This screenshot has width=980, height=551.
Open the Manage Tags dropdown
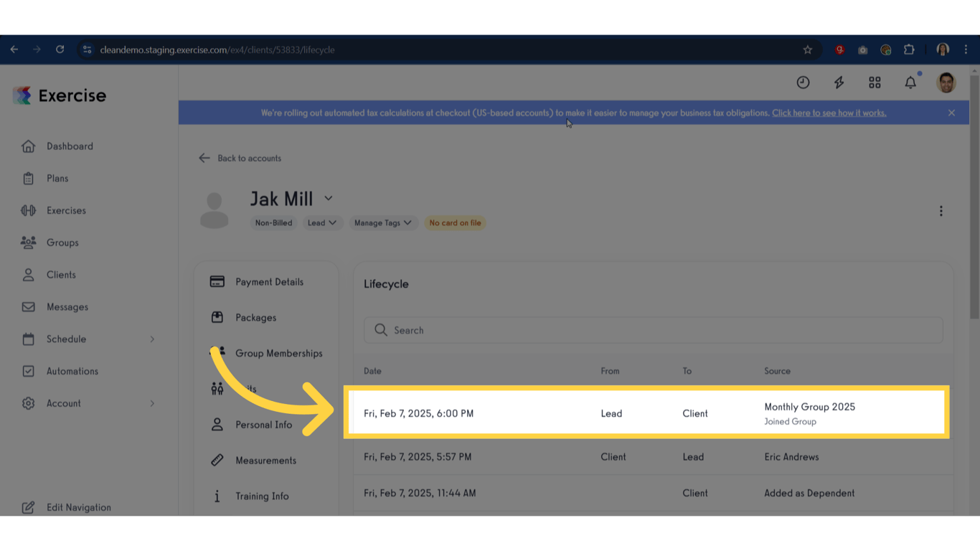(382, 223)
